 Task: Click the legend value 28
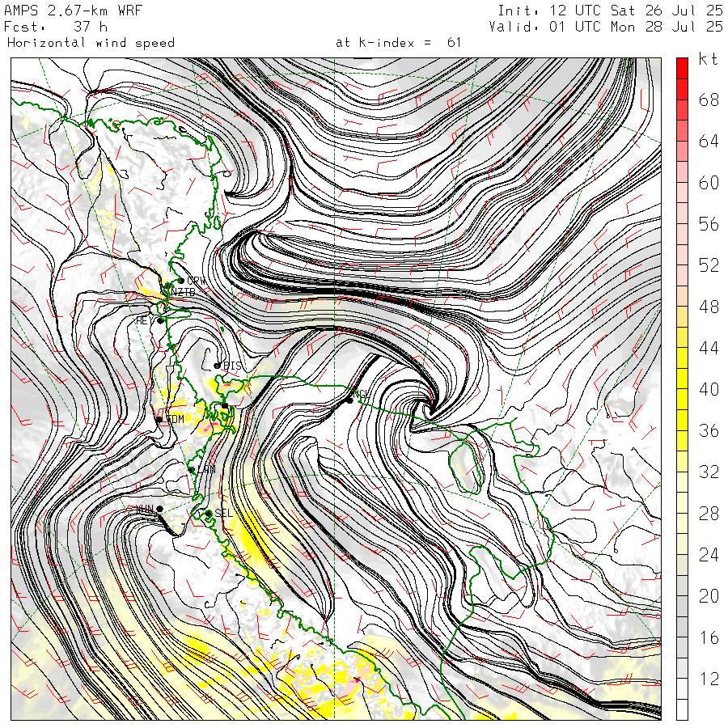click(x=709, y=513)
